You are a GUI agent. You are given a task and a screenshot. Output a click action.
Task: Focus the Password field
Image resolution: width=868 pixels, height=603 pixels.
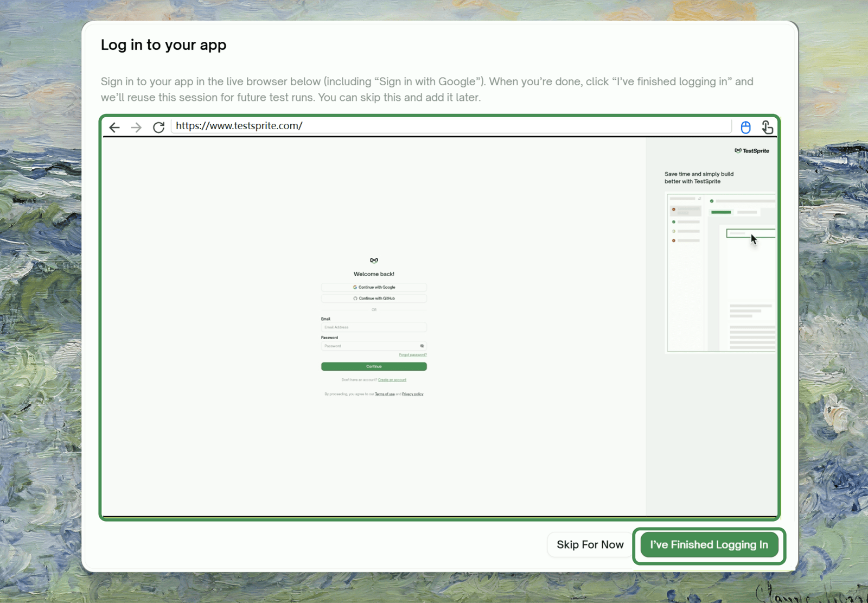pyautogui.click(x=374, y=346)
